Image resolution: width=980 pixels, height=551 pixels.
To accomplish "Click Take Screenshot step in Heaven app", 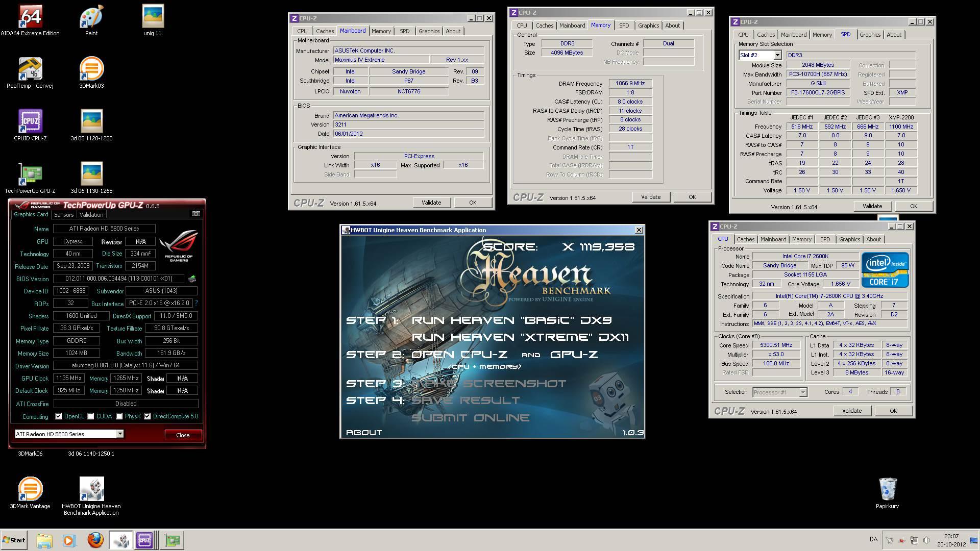I will click(x=488, y=384).
